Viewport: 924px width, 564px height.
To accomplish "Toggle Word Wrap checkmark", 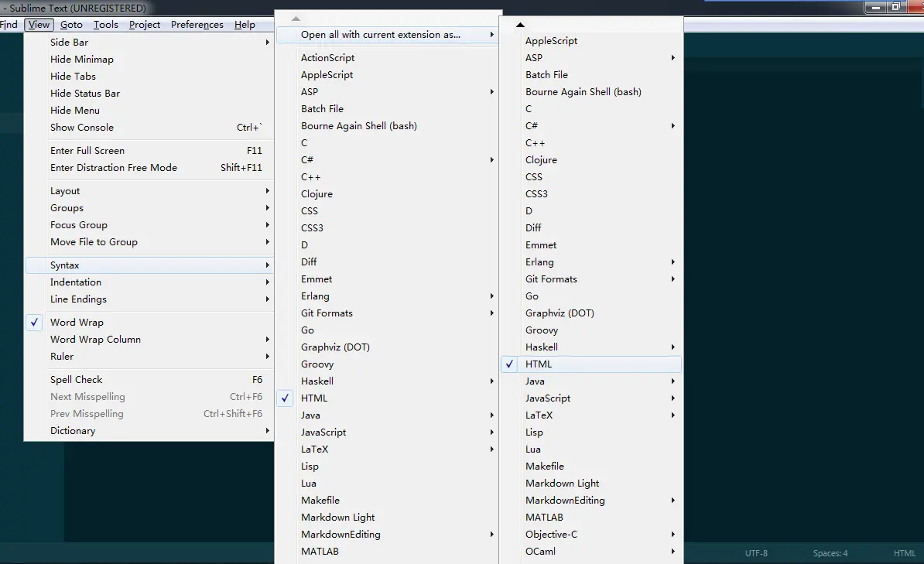I will tap(149, 323).
